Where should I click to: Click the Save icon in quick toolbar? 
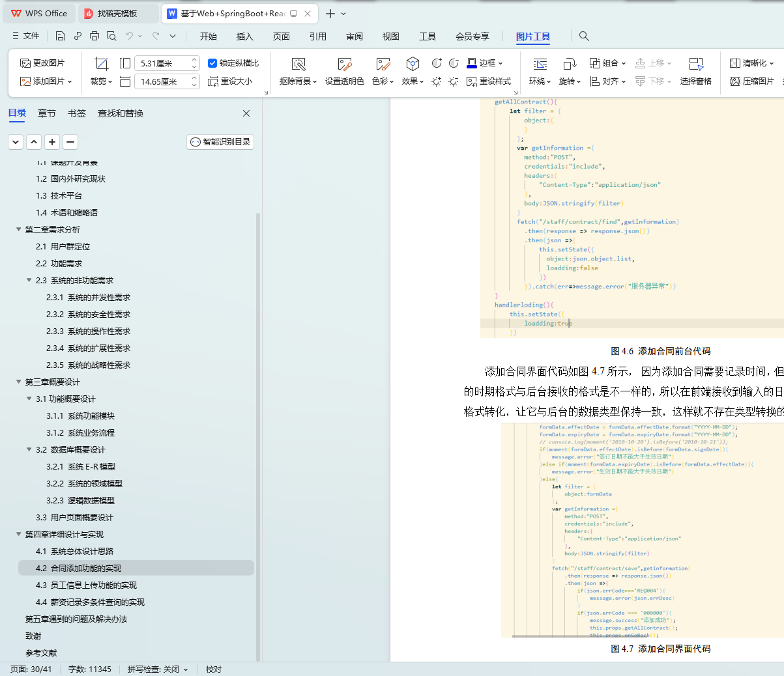61,36
